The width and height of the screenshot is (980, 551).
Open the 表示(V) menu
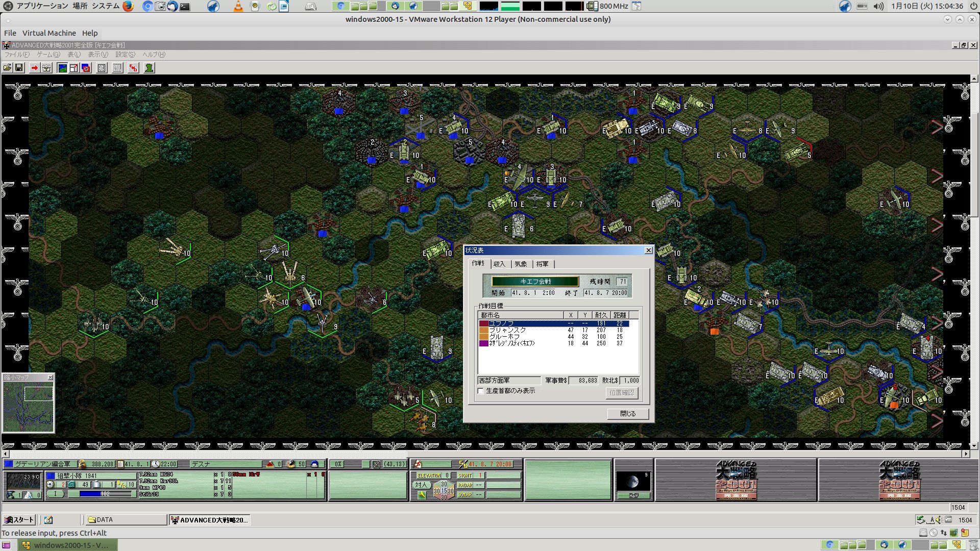point(97,55)
